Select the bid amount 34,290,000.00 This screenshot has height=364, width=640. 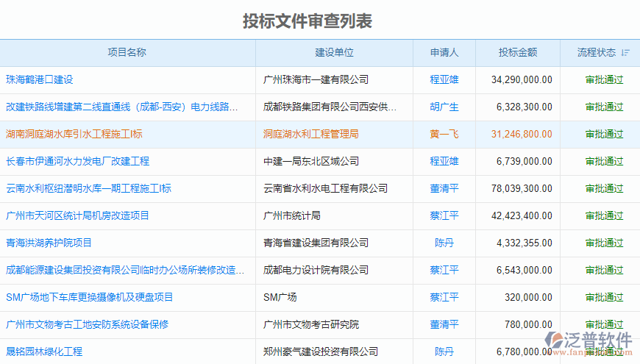click(522, 79)
